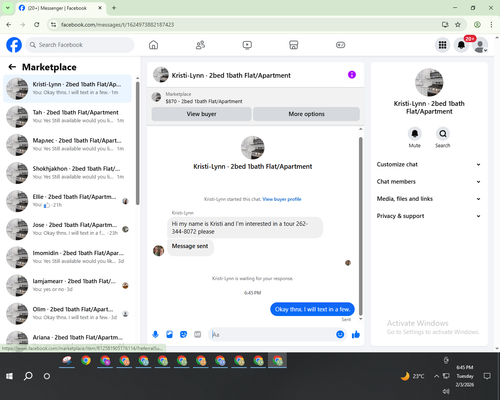500x400 pixels.
Task: Go back in browser history
Action: point(9,25)
